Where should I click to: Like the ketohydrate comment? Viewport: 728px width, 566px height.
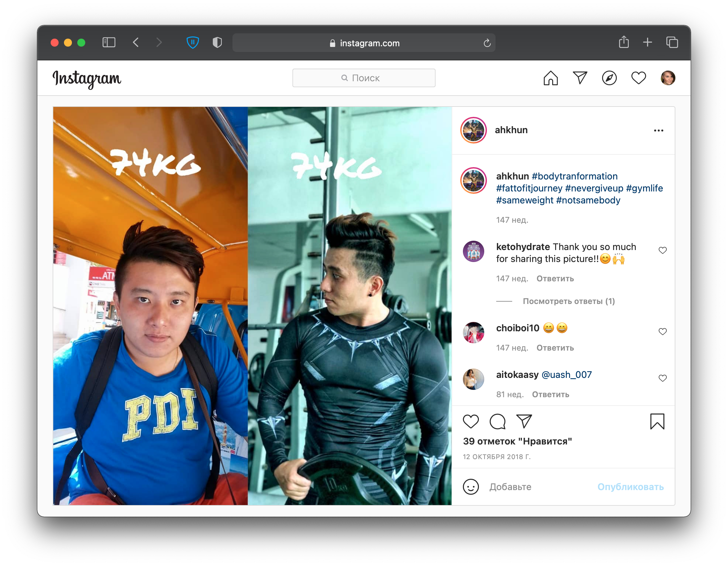tap(662, 250)
